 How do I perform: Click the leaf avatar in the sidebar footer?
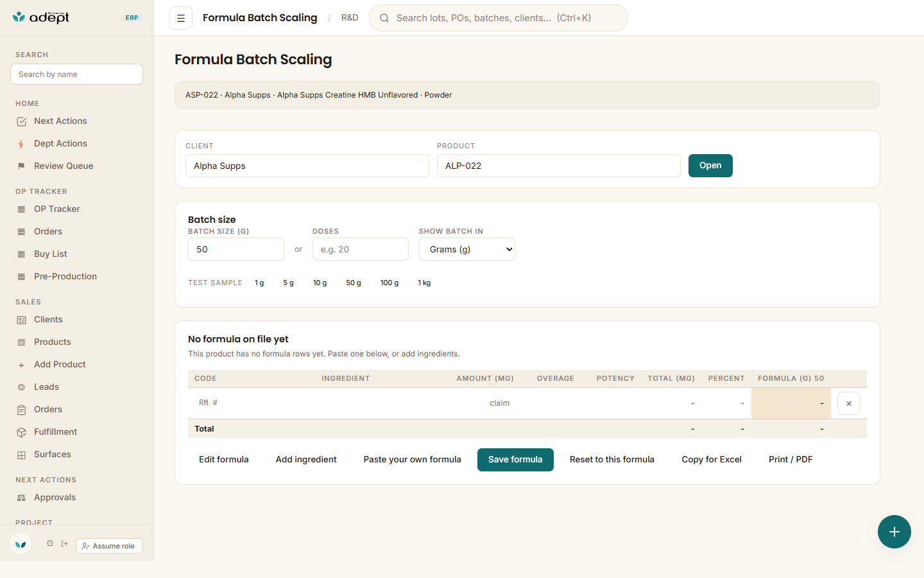[x=21, y=544]
